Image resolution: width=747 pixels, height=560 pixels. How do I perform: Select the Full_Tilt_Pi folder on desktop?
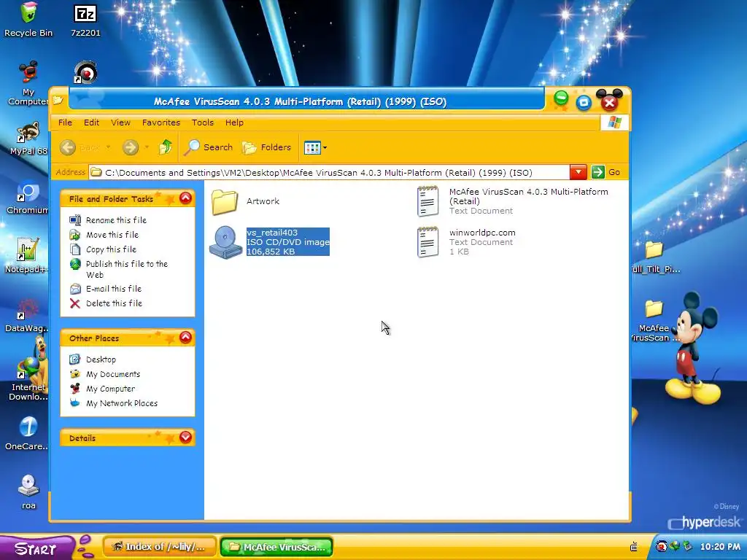(x=654, y=257)
